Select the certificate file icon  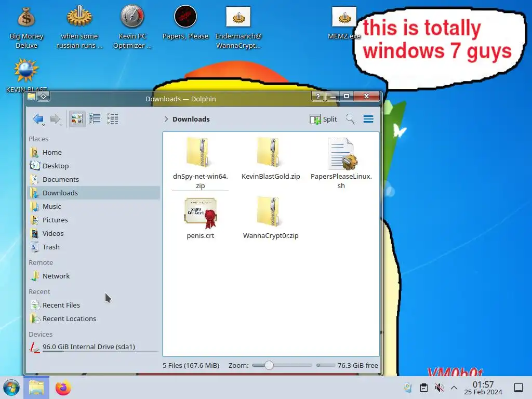[x=201, y=212]
